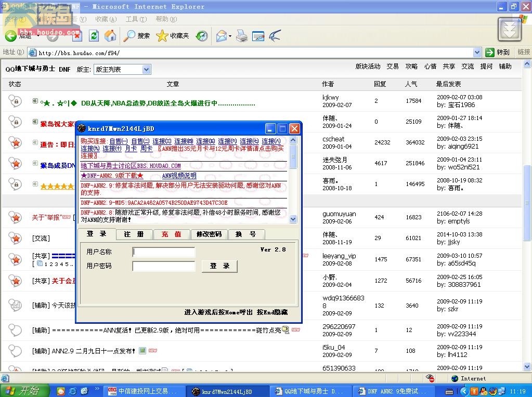Image resolution: width=532 pixels, height=397 pixels.
Task: Open the 月卡 purchase link in dialog
Action: pyautogui.click(x=131, y=149)
